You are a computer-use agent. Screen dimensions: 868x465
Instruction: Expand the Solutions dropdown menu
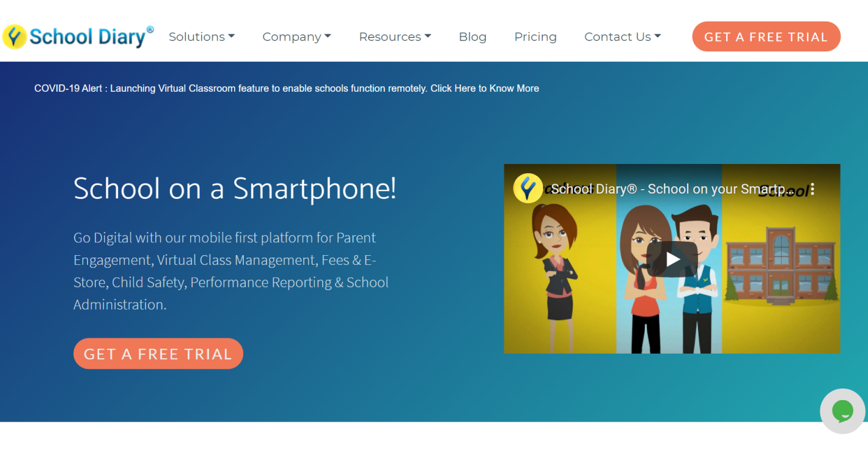201,37
